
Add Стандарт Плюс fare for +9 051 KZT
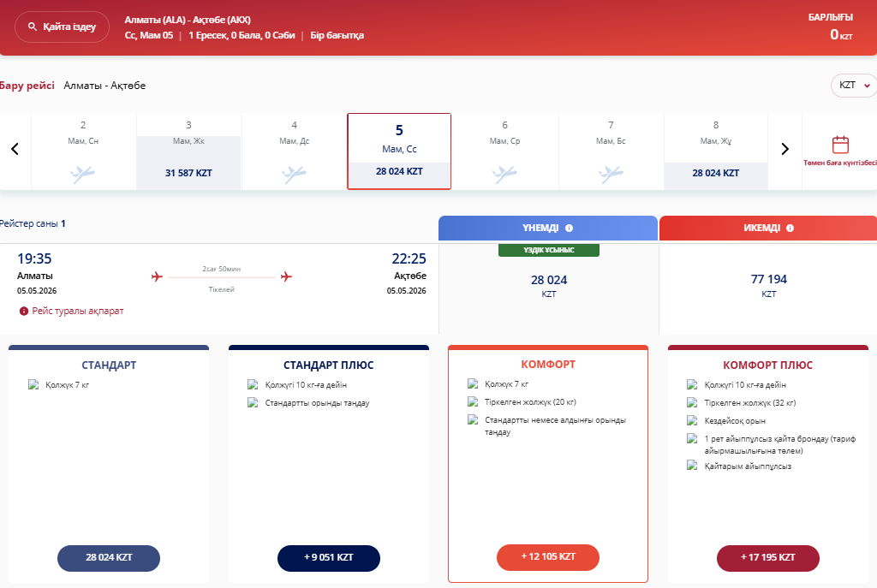[x=328, y=557]
